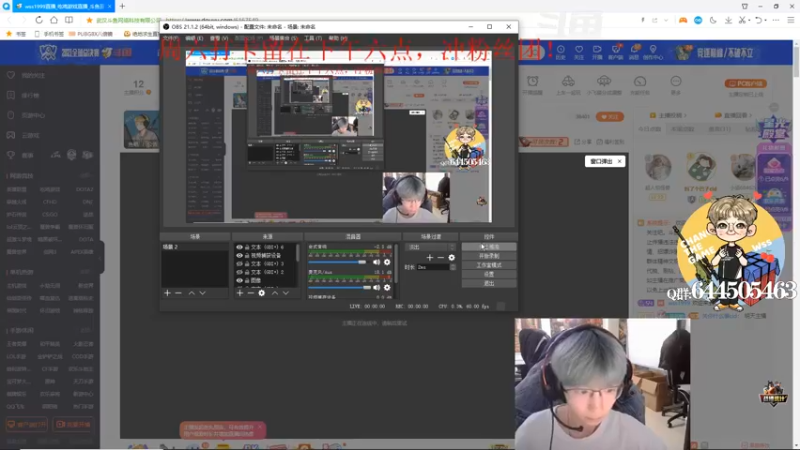The width and height of the screenshot is (800, 450).
Task: Adjust transition duration spinner arrows
Action: click(453, 267)
